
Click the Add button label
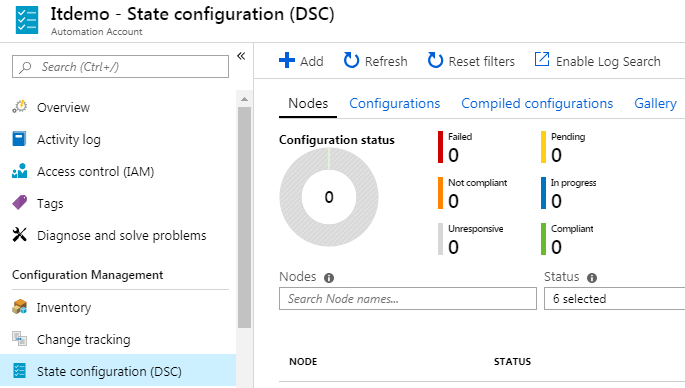pyautogui.click(x=311, y=61)
